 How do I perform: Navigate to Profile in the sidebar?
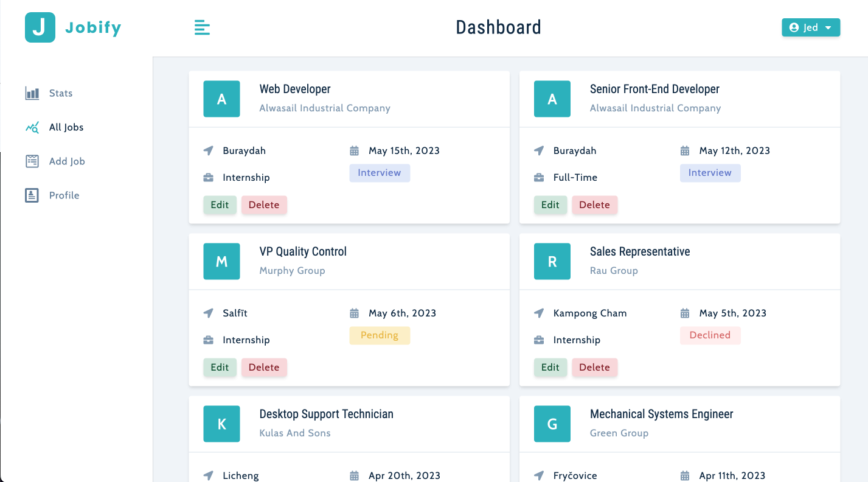[x=64, y=195]
